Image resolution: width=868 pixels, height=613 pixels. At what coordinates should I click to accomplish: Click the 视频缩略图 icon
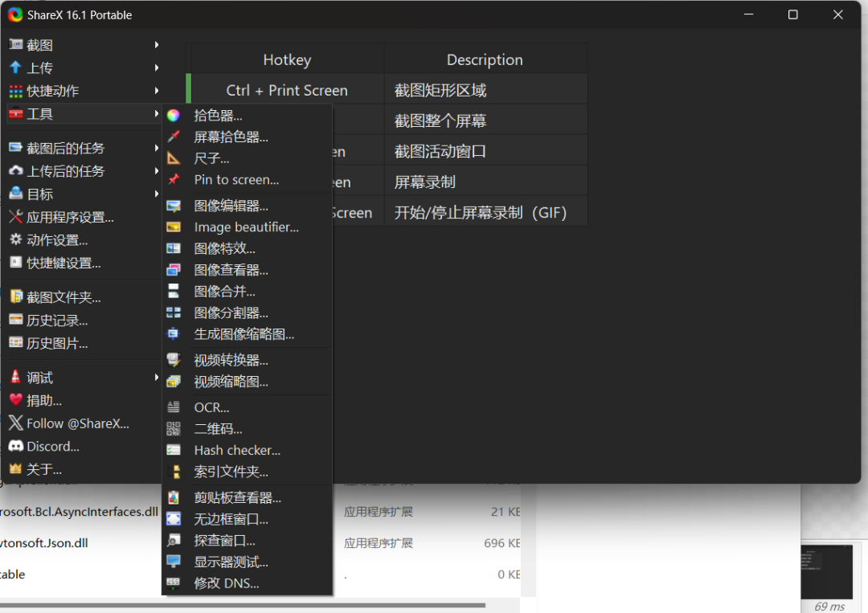pos(174,381)
